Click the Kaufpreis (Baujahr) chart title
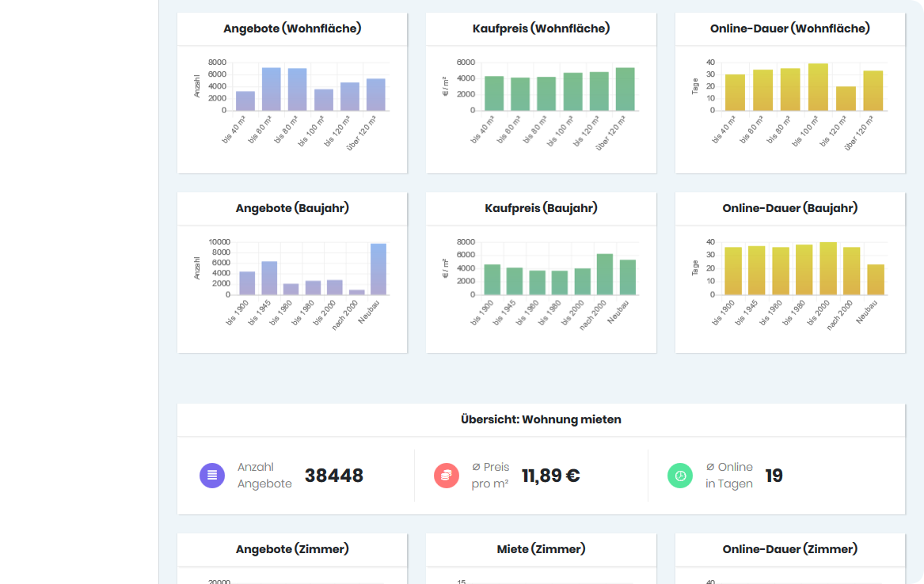 pos(541,208)
